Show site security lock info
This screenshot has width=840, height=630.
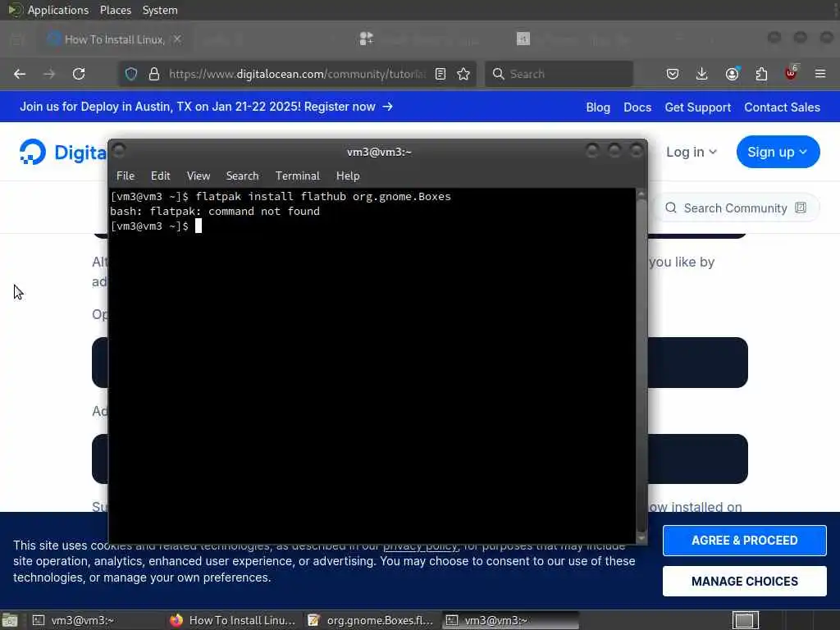click(x=154, y=74)
